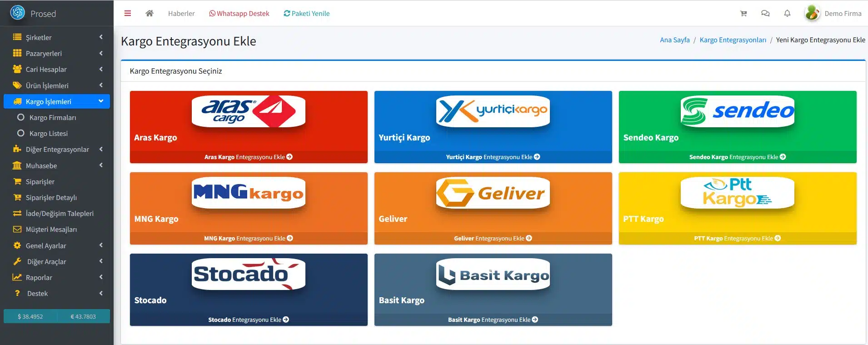Click the Raporlar chart icon
The image size is (868, 345).
coord(17,277)
